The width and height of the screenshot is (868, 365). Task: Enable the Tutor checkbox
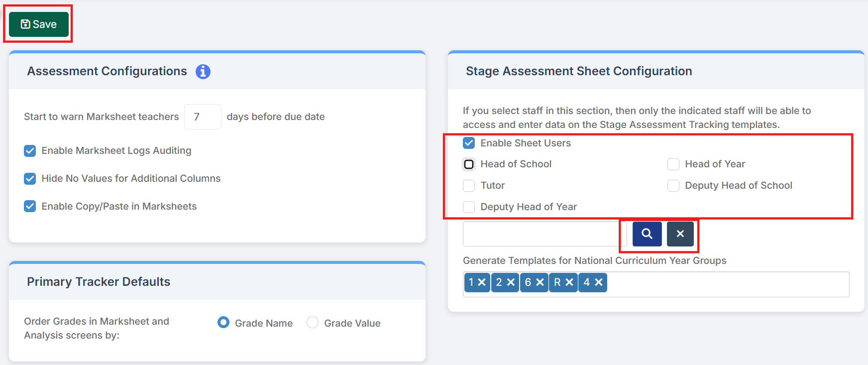click(469, 186)
